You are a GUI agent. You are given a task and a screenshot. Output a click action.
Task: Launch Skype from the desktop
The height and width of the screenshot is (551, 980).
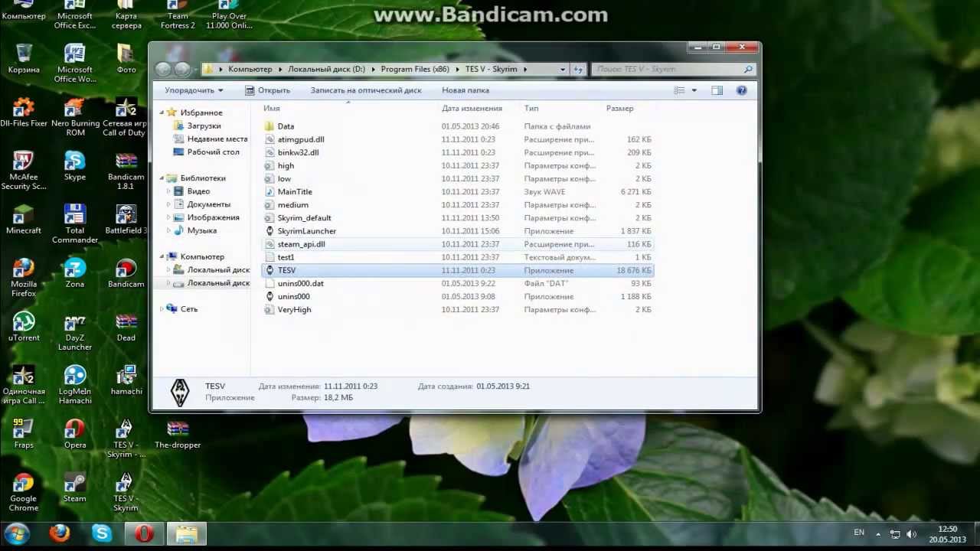[75, 166]
